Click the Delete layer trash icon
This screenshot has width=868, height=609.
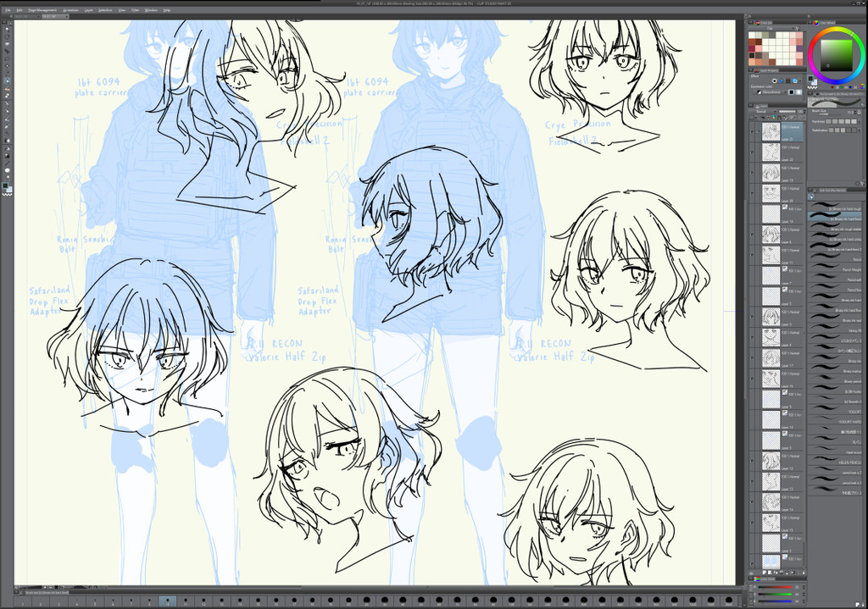coord(804,573)
